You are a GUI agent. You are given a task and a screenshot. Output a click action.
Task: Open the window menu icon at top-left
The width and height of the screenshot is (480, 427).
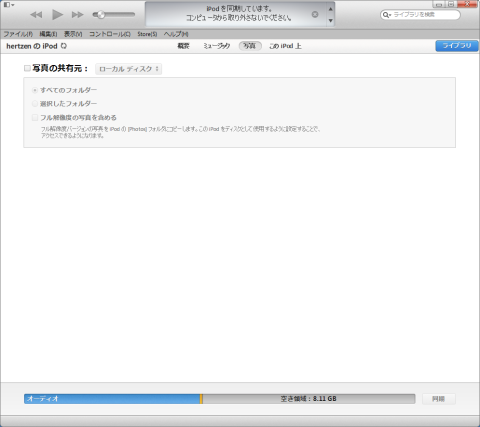(9, 5)
